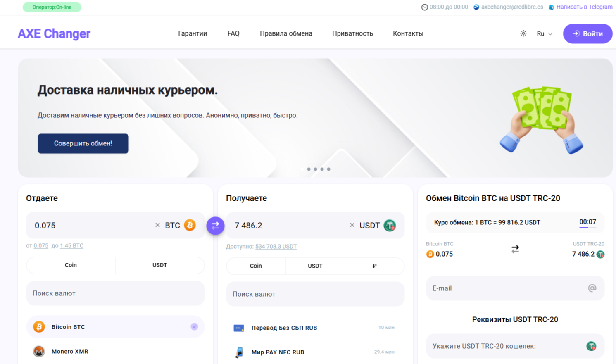This screenshot has width=616, height=364.
Task: Focus the USDT TRC-20 wallet address field
Action: [515, 346]
